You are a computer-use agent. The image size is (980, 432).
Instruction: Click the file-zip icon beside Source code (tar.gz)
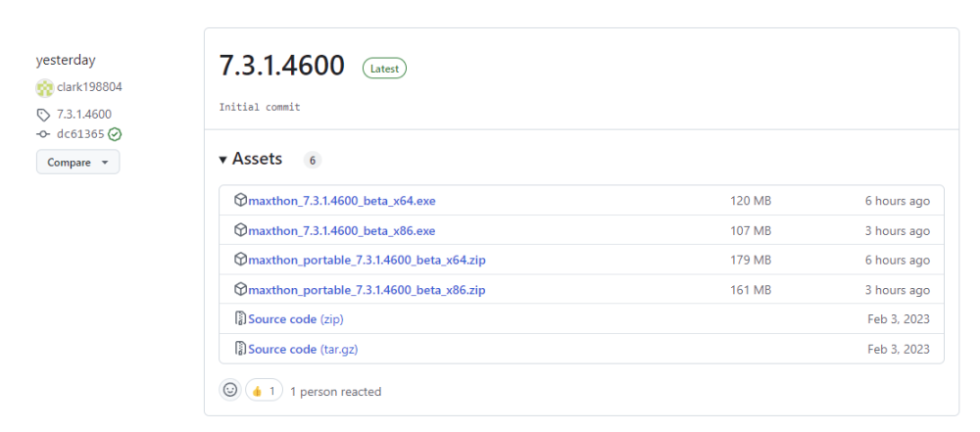click(240, 349)
